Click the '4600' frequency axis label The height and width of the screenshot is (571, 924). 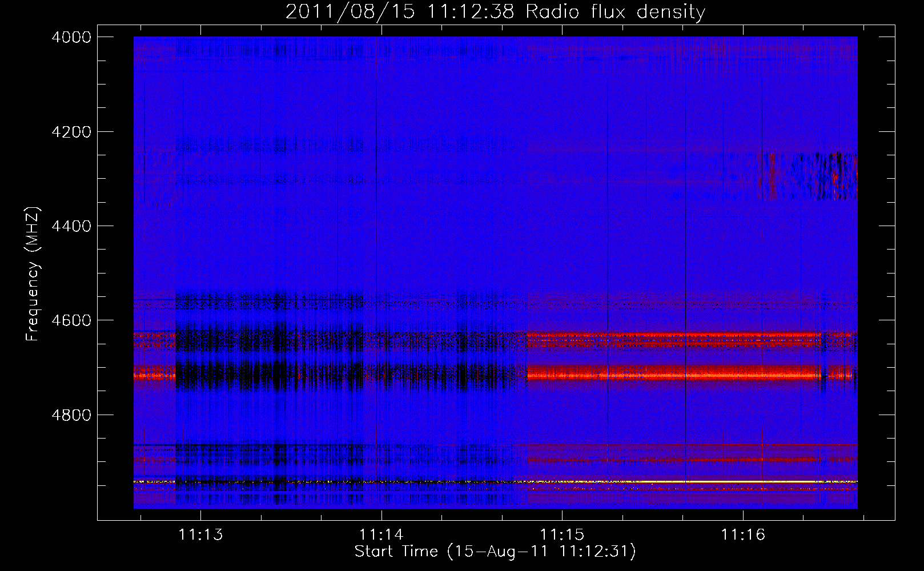(71, 320)
